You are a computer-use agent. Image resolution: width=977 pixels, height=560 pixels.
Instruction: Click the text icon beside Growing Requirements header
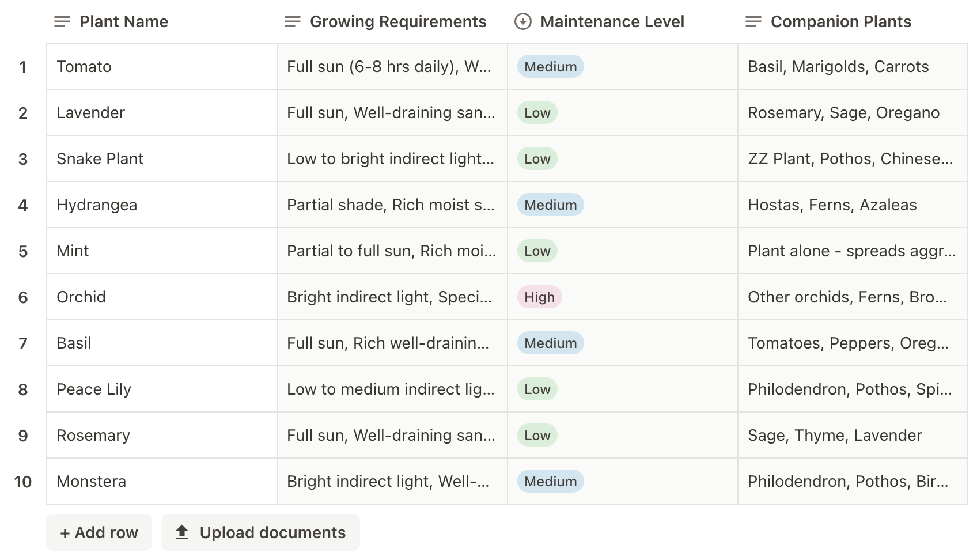293,22
